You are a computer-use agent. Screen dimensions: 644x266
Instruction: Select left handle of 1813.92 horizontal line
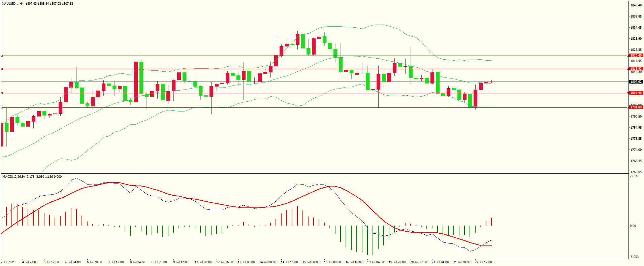[x=2, y=69]
